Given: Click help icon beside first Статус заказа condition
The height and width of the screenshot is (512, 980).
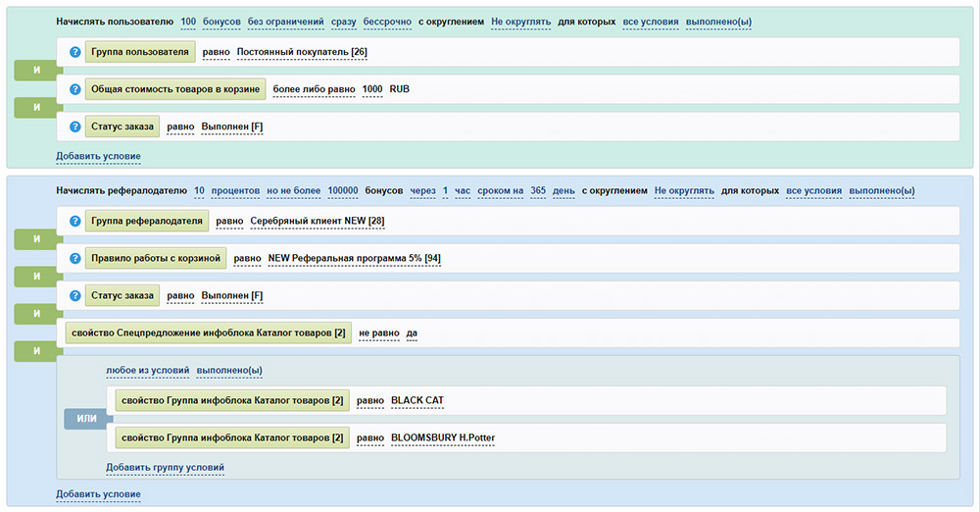Looking at the screenshot, I should point(75,127).
